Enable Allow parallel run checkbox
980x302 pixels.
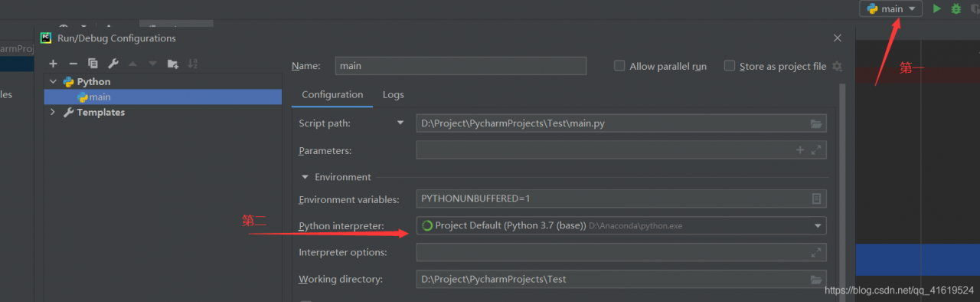coord(619,66)
